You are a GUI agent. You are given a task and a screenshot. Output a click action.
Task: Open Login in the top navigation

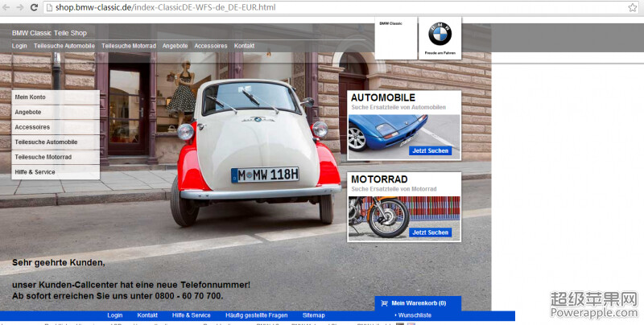click(x=19, y=46)
